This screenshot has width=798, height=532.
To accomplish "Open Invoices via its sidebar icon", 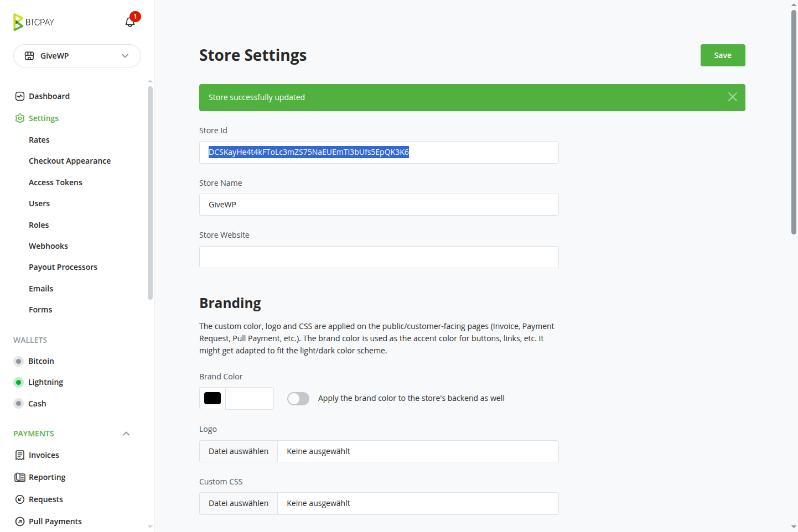I will (20, 455).
